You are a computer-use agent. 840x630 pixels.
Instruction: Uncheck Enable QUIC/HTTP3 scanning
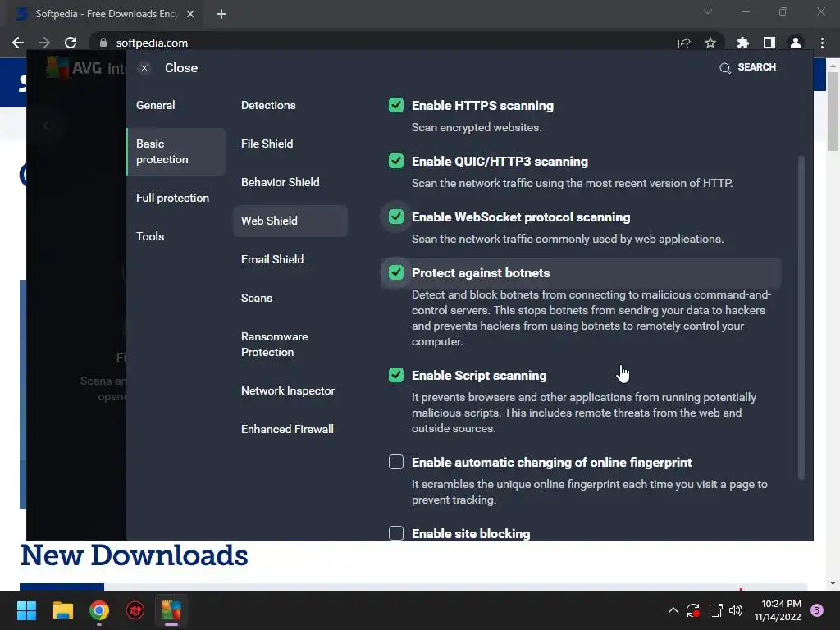pos(396,161)
